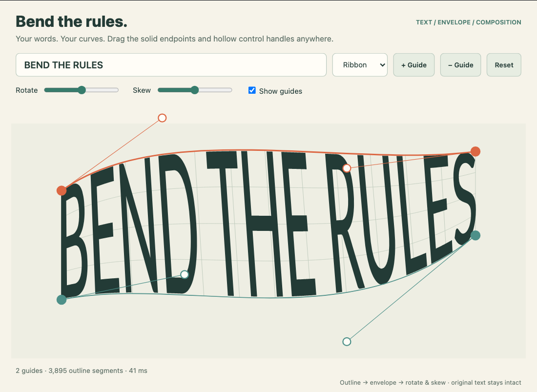The image size is (537, 392).
Task: Open the Ribbon preset dropdown
Action: 360,65
